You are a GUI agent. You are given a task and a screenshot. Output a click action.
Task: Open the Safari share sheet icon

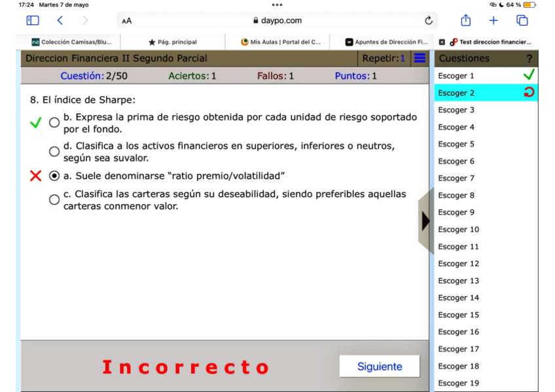tap(465, 20)
